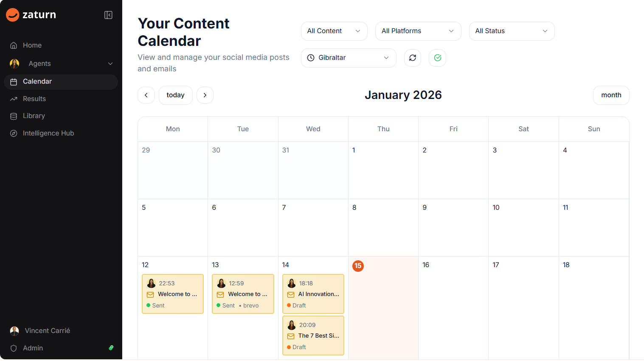
Task: Click the Admin shield icon
Action: (x=14, y=348)
